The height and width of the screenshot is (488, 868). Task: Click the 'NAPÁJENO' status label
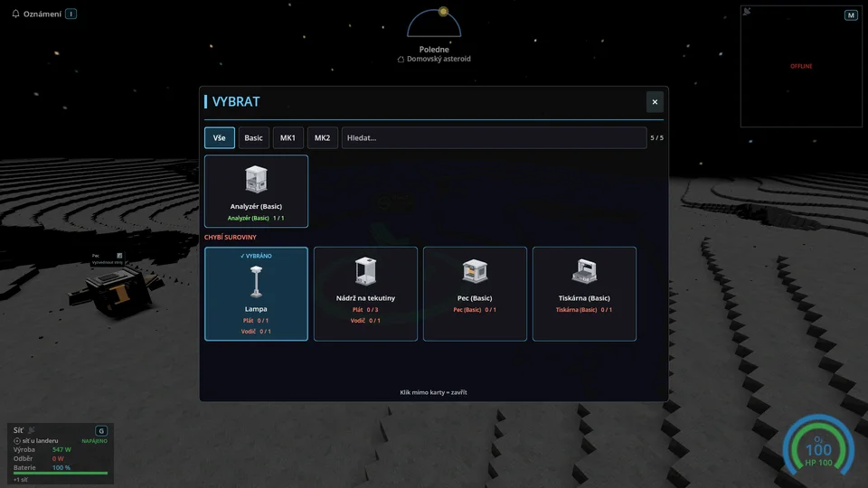point(95,441)
